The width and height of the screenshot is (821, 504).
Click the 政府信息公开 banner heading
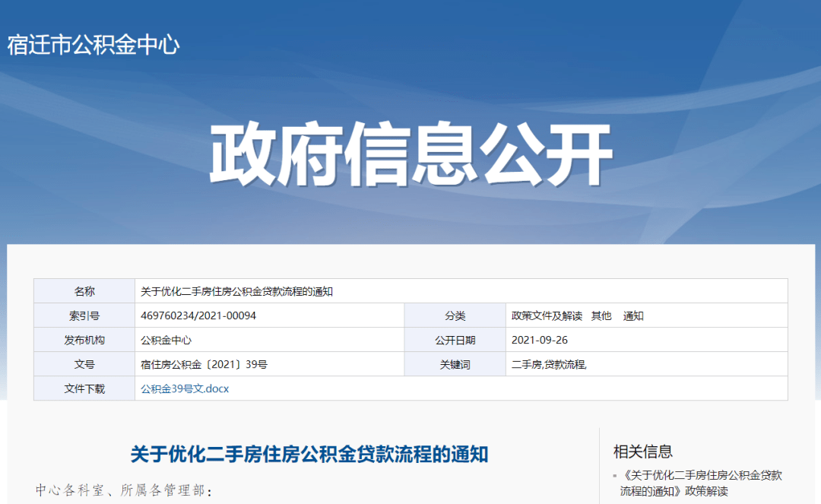click(410, 155)
